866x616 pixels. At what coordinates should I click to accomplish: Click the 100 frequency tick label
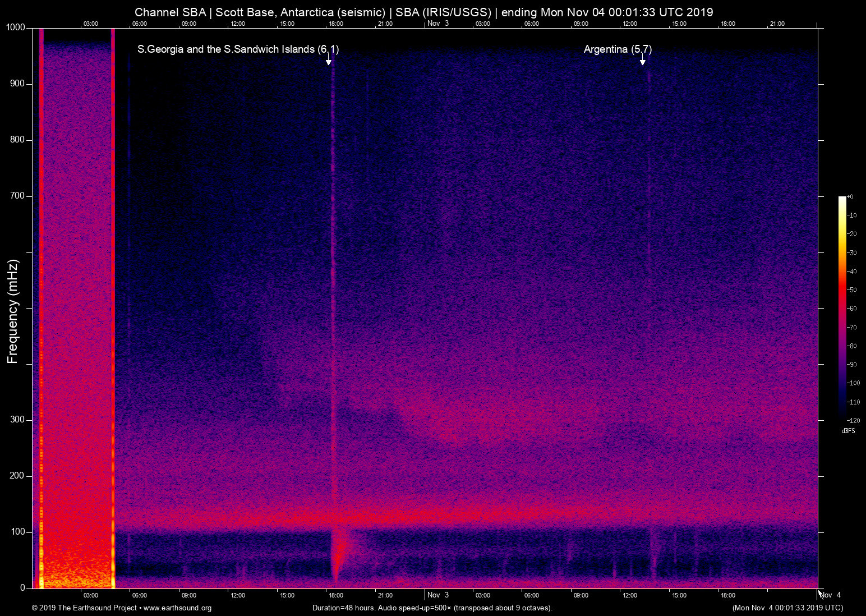17,532
